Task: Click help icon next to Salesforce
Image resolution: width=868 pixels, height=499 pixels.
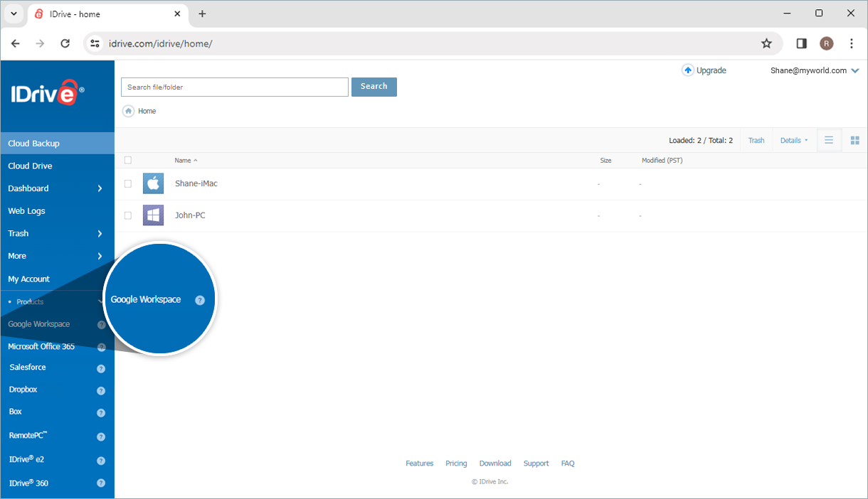Action: tap(101, 368)
